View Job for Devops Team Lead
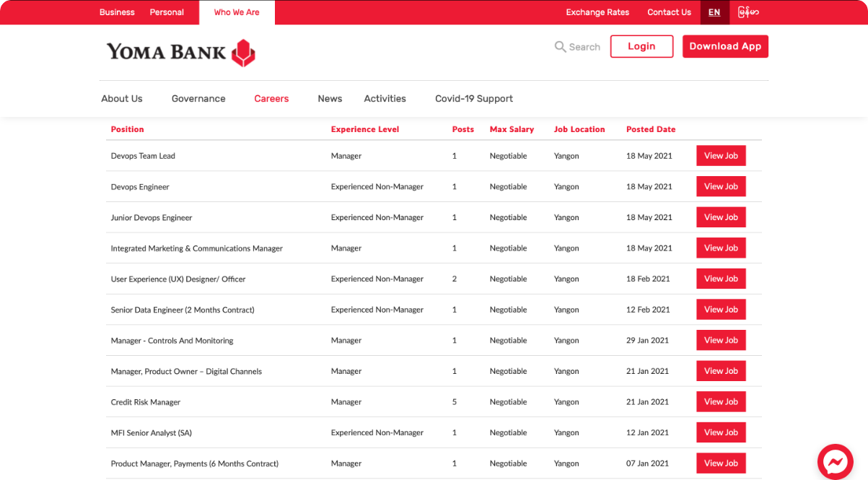This screenshot has width=868, height=480. point(721,156)
